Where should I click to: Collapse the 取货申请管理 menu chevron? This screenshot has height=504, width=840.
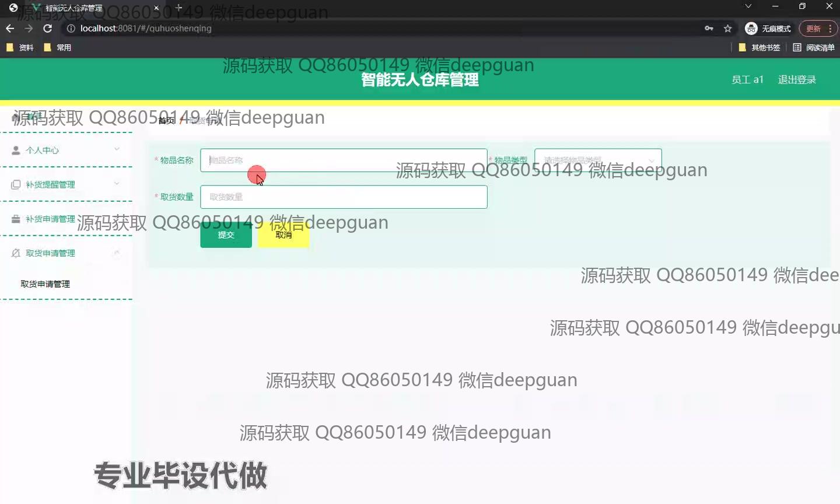pos(117,253)
